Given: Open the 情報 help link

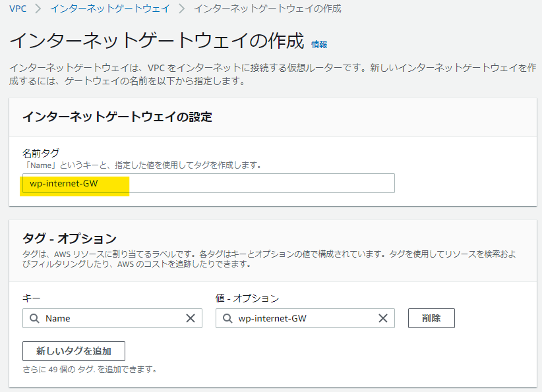Looking at the screenshot, I should (x=319, y=45).
